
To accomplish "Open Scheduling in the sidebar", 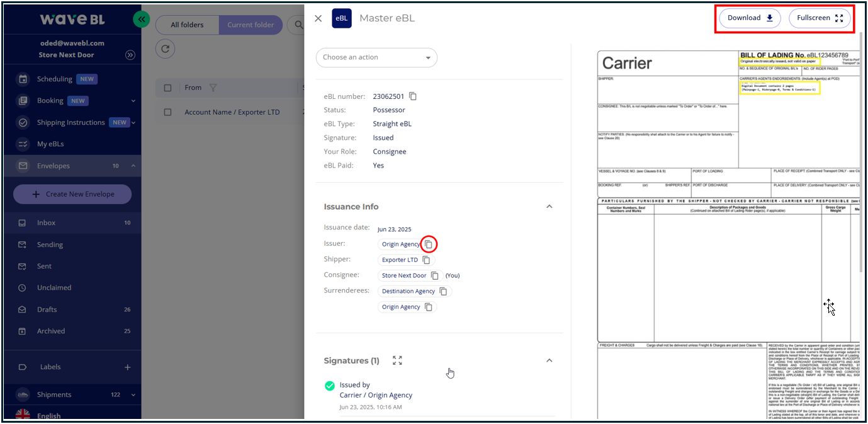I will coord(55,79).
